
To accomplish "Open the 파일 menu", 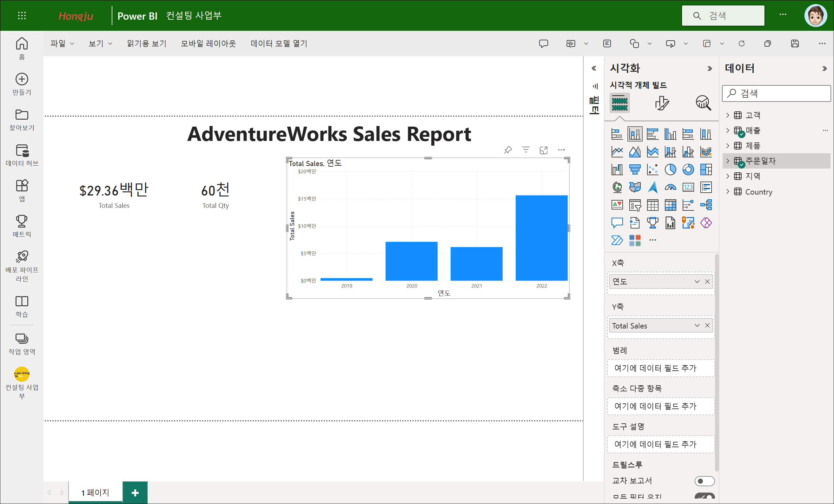I will [62, 43].
